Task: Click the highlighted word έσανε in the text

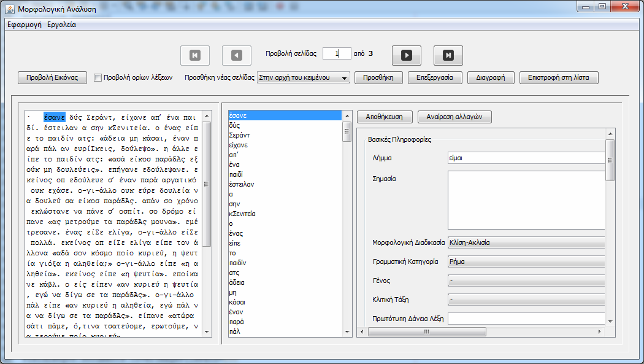Action: click(54, 117)
